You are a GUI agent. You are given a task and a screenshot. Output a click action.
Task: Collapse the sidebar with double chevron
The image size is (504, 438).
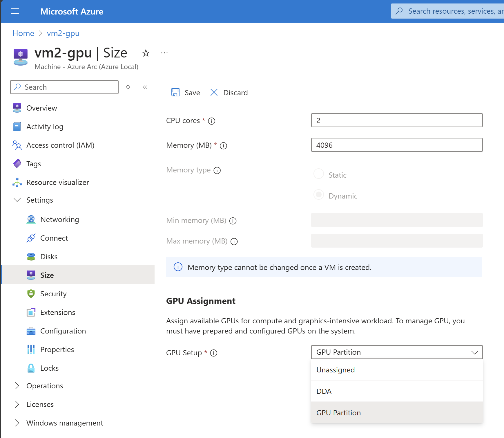[145, 87]
